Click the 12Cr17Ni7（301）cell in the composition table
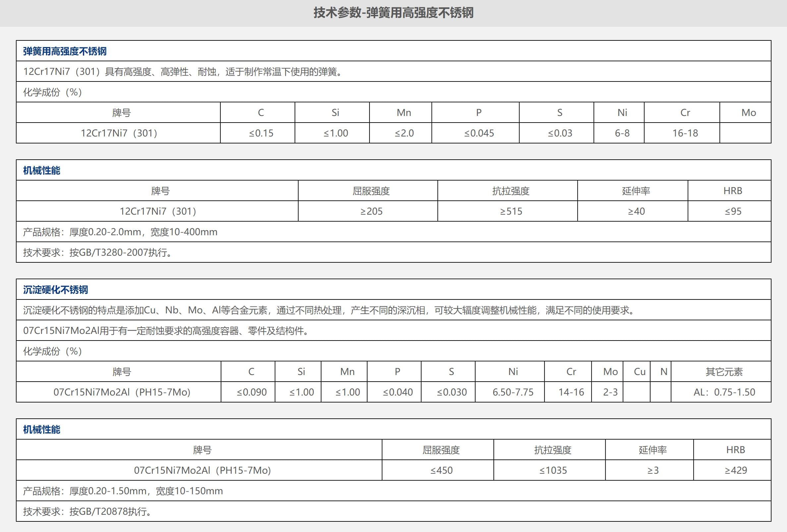 click(119, 133)
